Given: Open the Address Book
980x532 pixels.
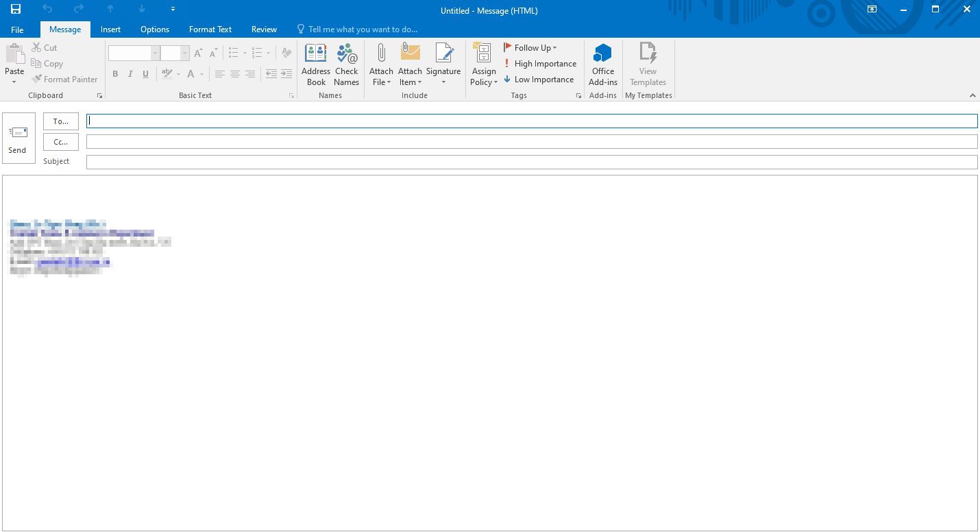Looking at the screenshot, I should 316,64.
